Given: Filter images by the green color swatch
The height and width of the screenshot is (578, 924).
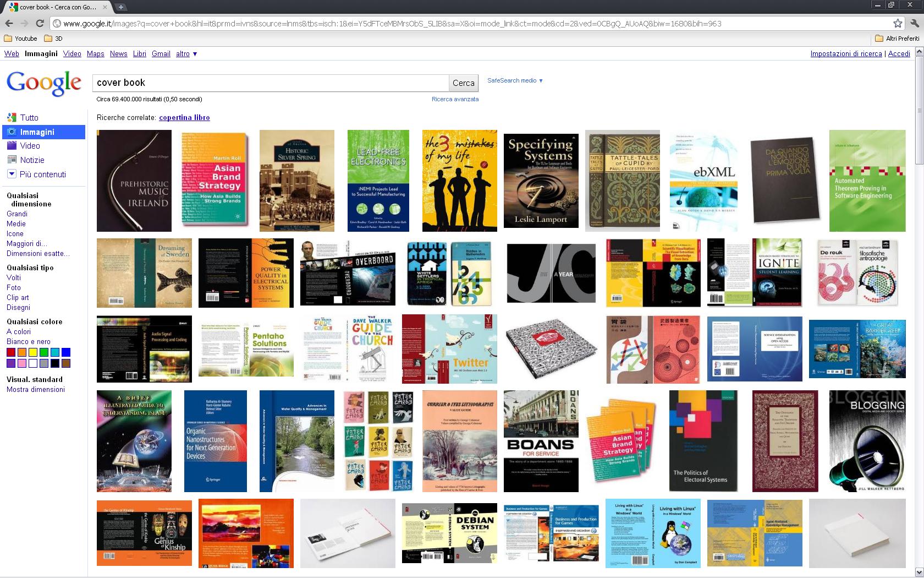Looking at the screenshot, I should 43,352.
